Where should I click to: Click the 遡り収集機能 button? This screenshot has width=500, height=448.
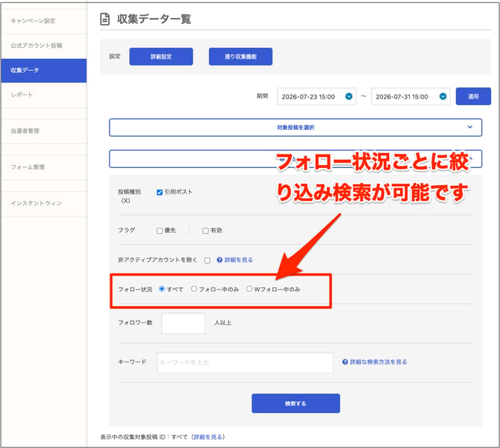(x=240, y=57)
